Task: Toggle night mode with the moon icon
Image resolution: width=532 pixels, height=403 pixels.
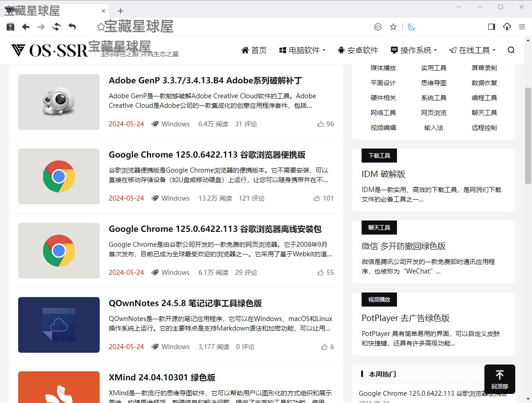Action: click(411, 27)
